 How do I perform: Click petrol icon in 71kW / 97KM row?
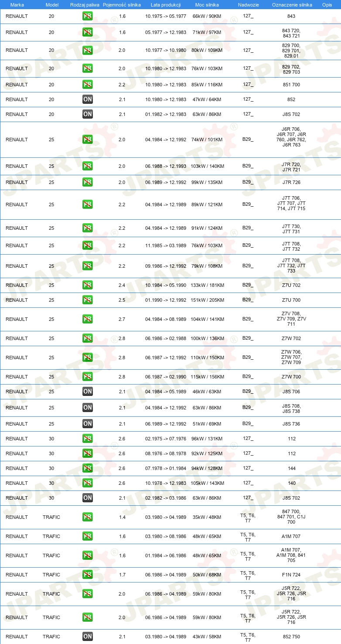(x=87, y=33)
